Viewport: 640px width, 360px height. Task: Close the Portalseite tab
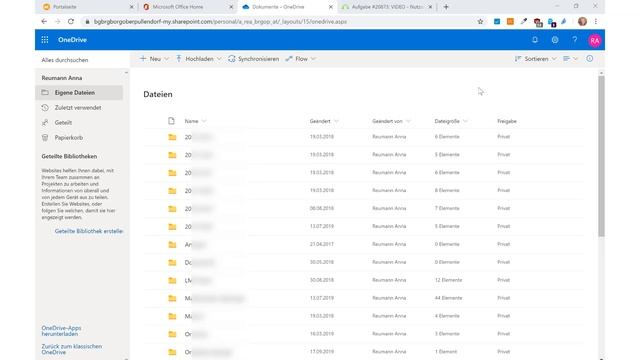131,7
